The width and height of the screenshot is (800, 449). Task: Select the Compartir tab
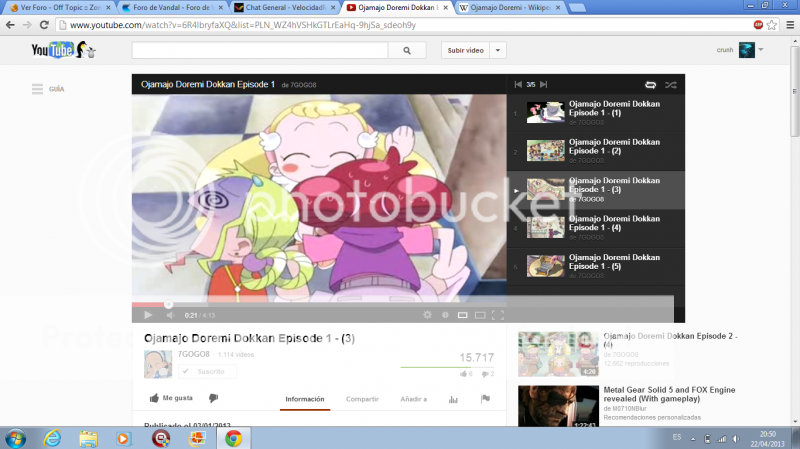(x=362, y=399)
